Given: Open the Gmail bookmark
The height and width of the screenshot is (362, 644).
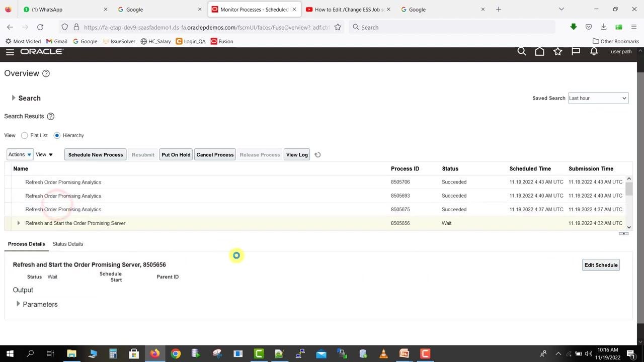Looking at the screenshot, I should pos(56,41).
